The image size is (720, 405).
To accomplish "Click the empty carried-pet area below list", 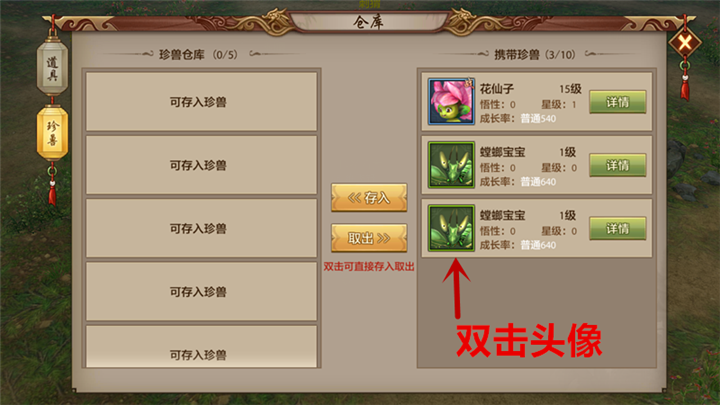I will pyautogui.click(x=537, y=313).
